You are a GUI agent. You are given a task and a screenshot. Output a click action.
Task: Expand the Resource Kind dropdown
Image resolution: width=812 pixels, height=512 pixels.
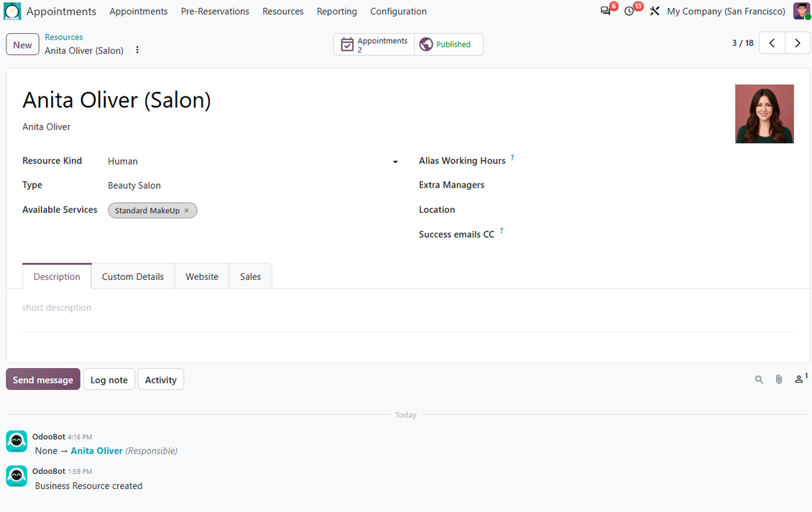tap(395, 162)
